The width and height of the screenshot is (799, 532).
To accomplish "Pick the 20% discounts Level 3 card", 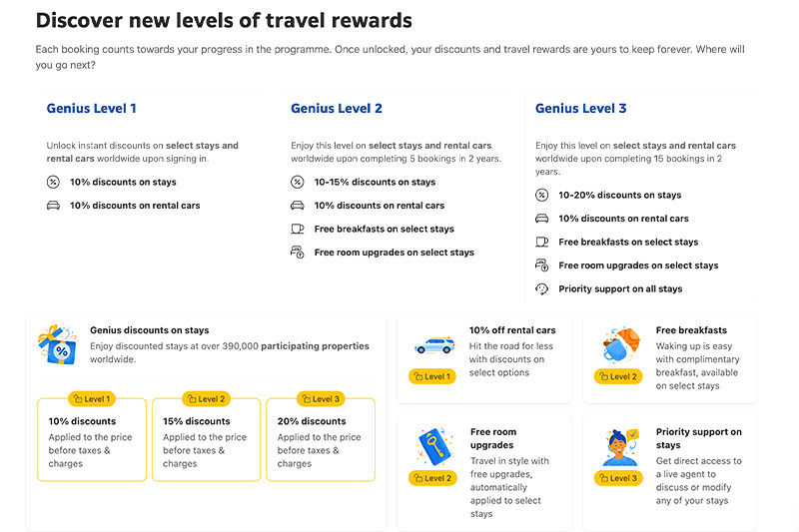I will [x=321, y=440].
